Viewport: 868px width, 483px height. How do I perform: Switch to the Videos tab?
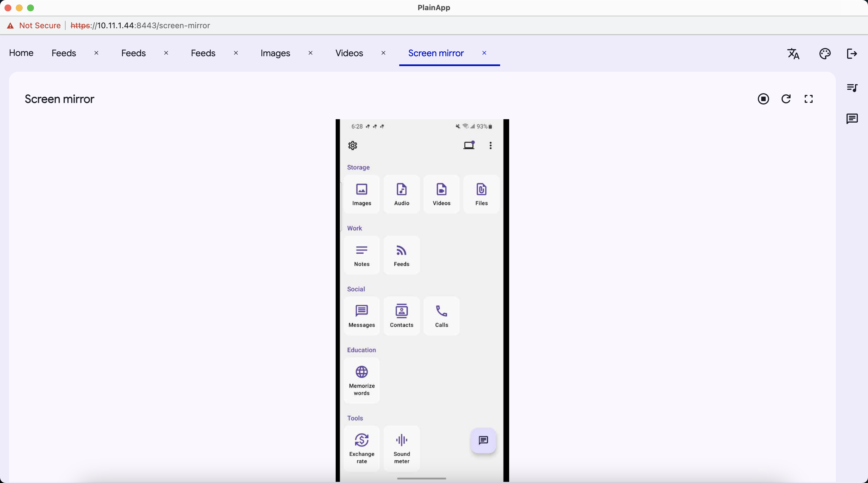[349, 53]
